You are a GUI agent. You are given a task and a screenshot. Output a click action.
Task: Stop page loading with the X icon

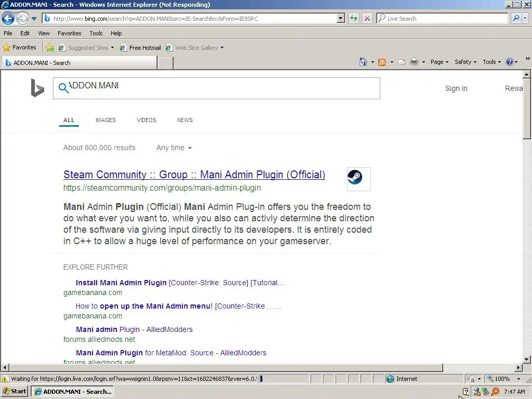pyautogui.click(x=367, y=18)
